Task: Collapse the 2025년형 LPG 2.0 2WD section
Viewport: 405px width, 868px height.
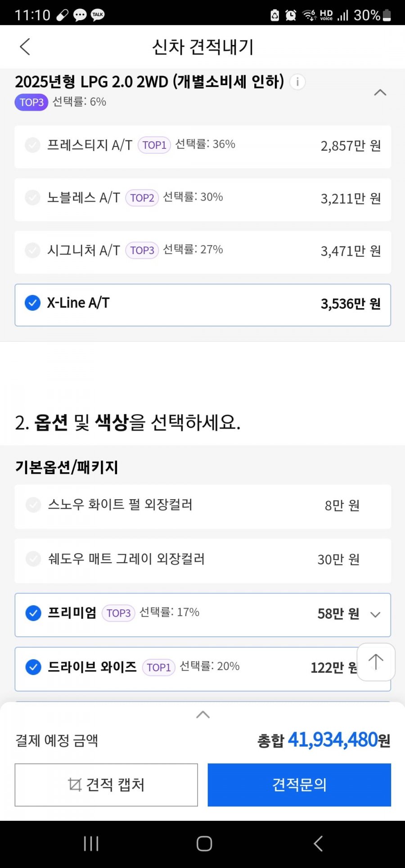Action: pos(380,93)
